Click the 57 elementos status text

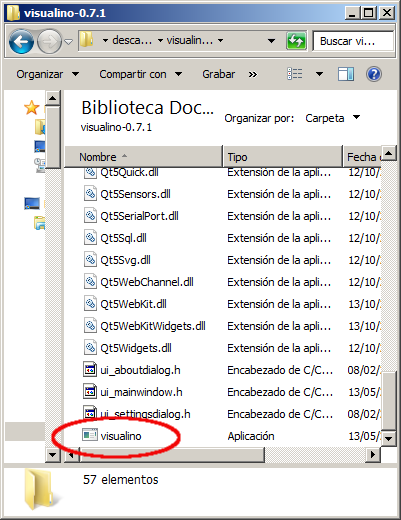[120, 480]
